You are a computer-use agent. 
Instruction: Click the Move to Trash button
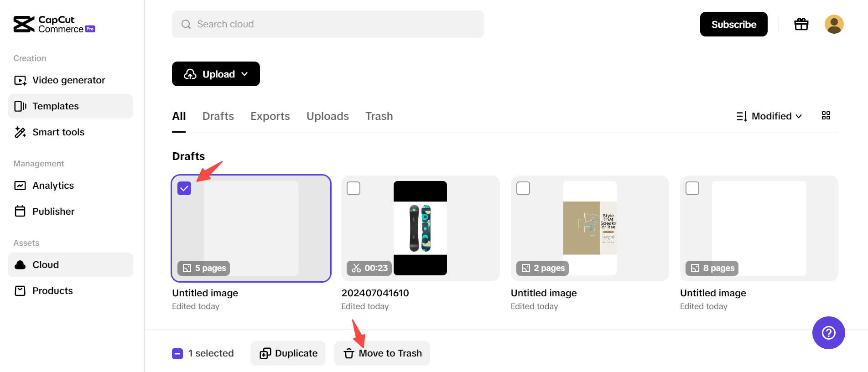coord(382,353)
